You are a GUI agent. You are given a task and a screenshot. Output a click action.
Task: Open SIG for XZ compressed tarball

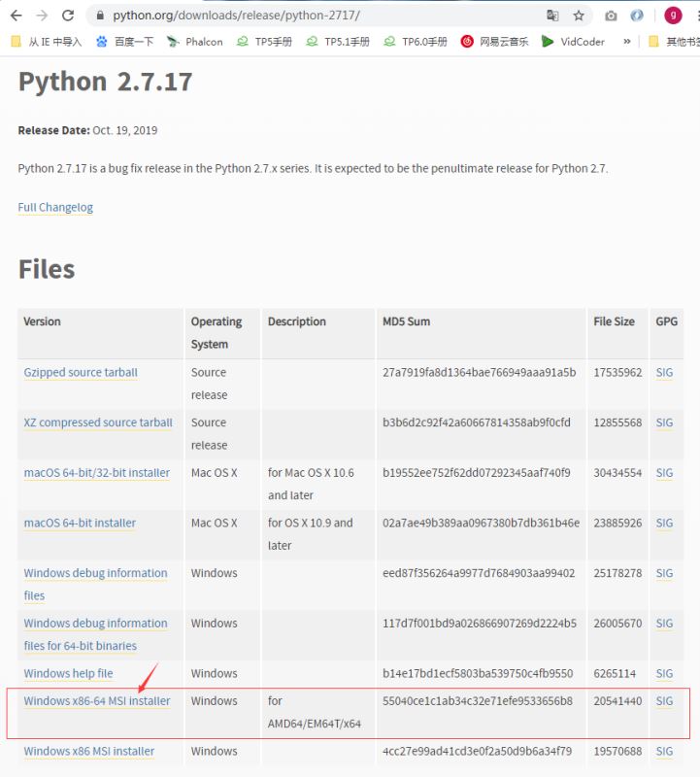[x=664, y=422]
